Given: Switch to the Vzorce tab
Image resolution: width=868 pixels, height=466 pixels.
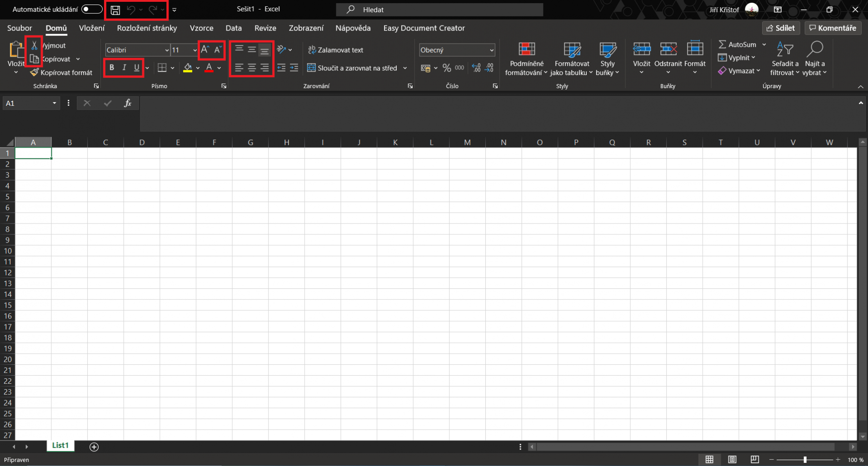Looking at the screenshot, I should tap(201, 28).
